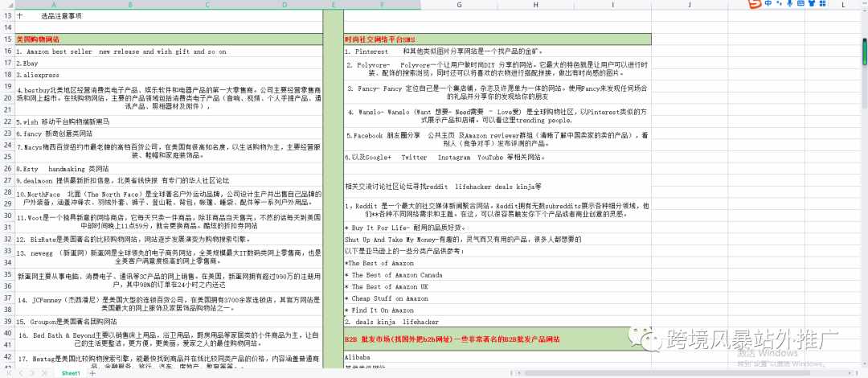Select the '*The Best of Amazon' cell
868x378 pixels.
click(497, 263)
